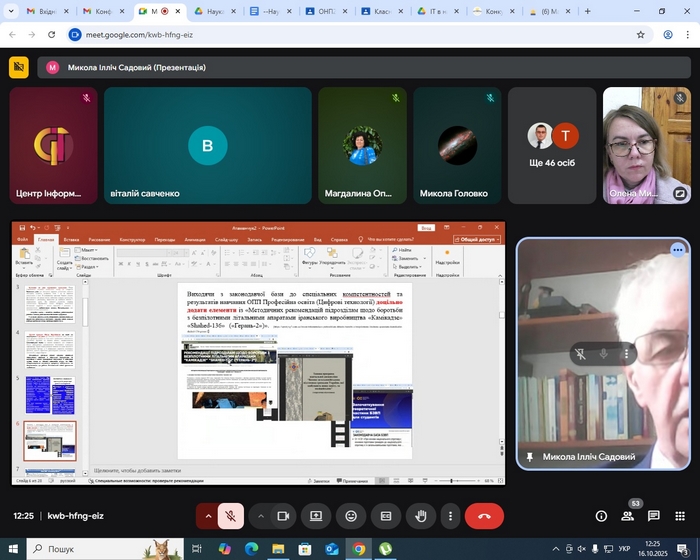
Task: Expand video settings arrow beside camera
Action: 261,516
